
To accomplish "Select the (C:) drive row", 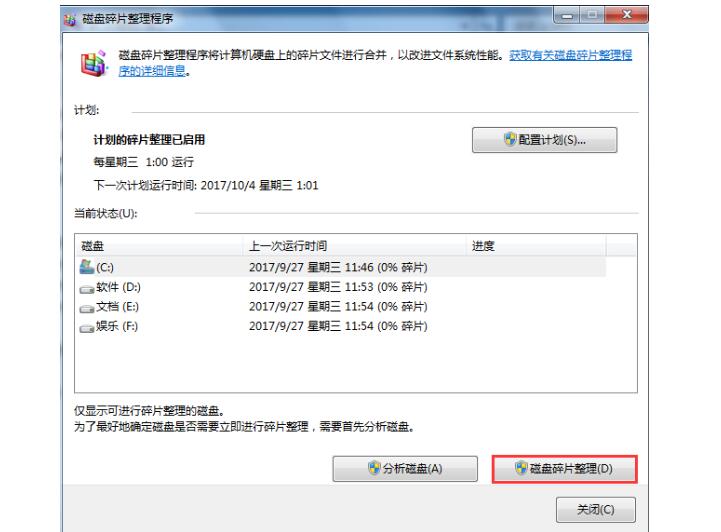I will [340, 267].
